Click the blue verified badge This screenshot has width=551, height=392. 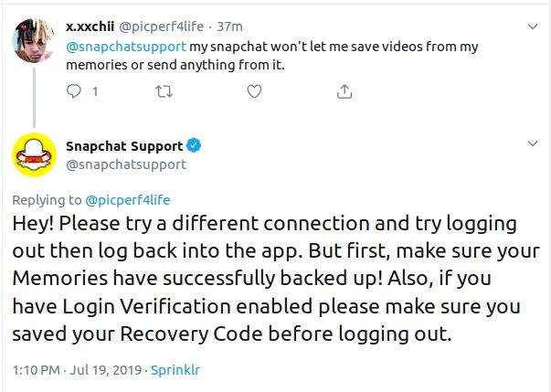point(194,145)
